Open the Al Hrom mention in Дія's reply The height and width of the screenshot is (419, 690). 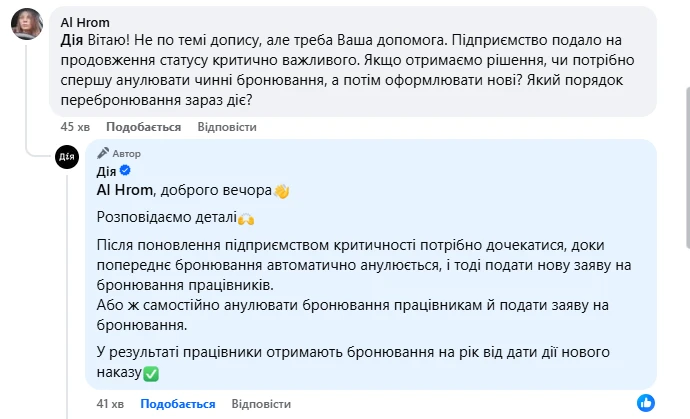click(x=125, y=189)
